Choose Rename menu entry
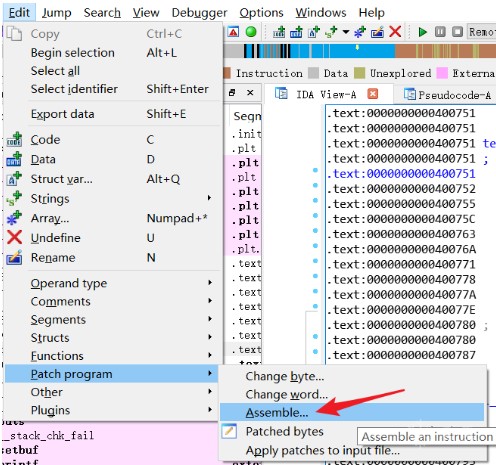The width and height of the screenshot is (496, 465). 113,258
